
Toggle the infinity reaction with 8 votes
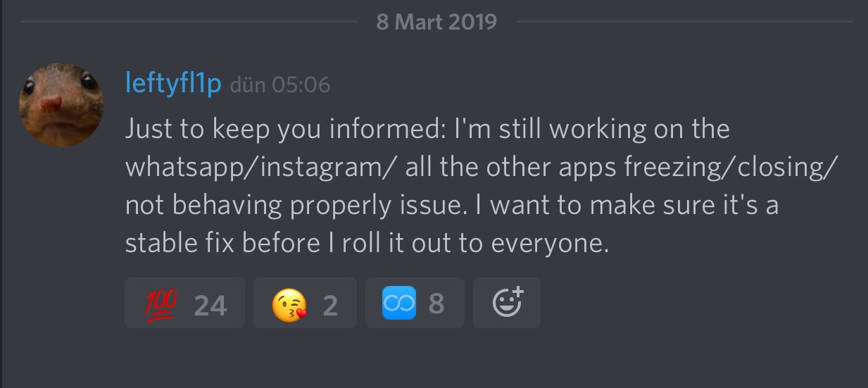tap(415, 303)
